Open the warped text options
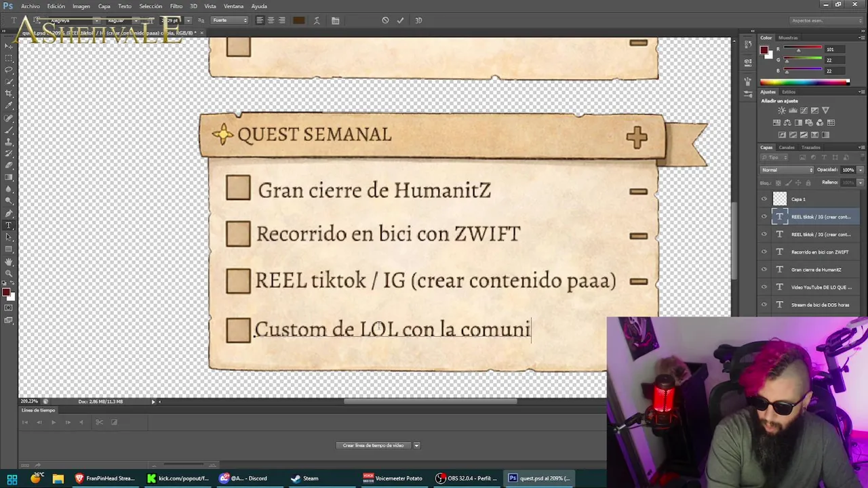868x488 pixels. click(x=317, y=20)
